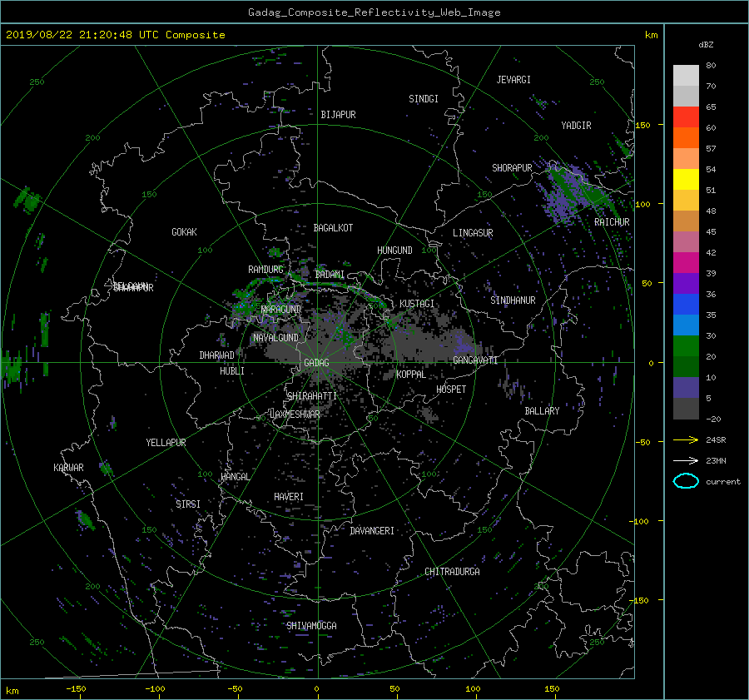Screen dimensions: 749x700
Task: Click the GANGAVATI city label
Action: click(x=475, y=360)
